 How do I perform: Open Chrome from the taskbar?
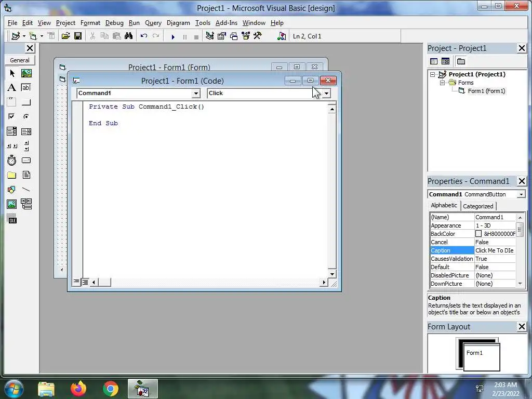tap(111, 389)
